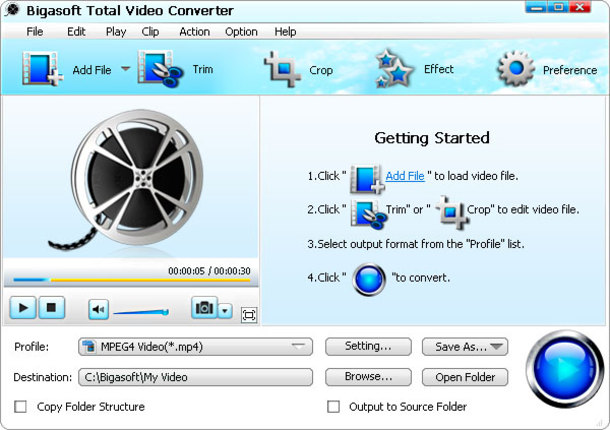Screen dimensions: 610x430
Task: Start playback with the Play button
Action: [x=23, y=307]
